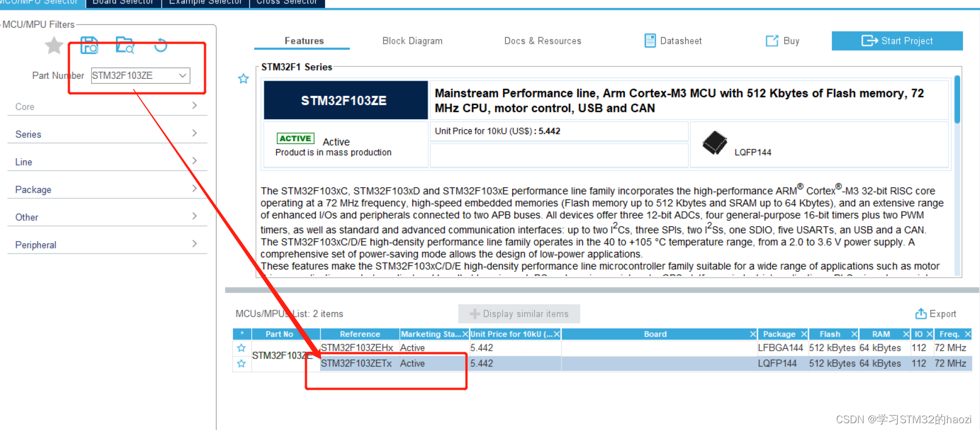
Task: Switch to the Block Diagram tab
Action: point(412,41)
